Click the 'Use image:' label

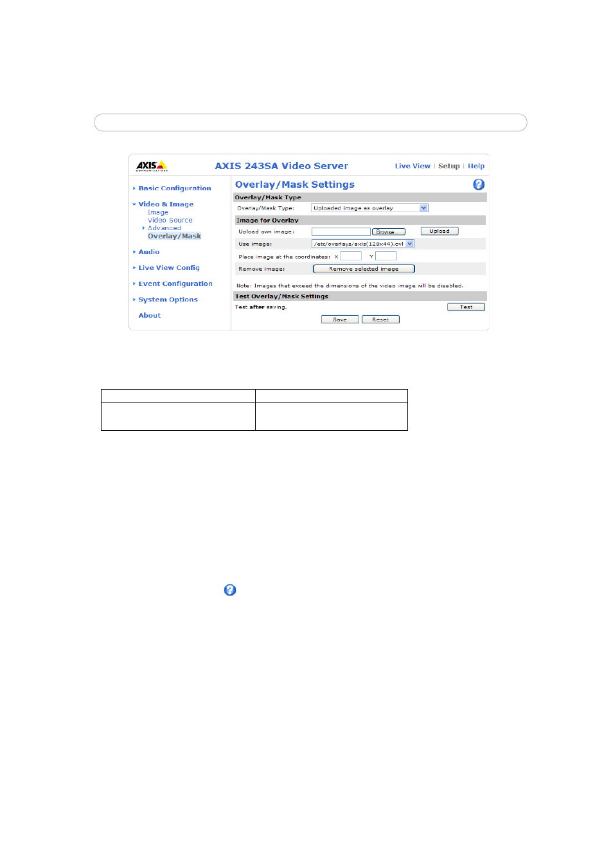click(x=255, y=244)
